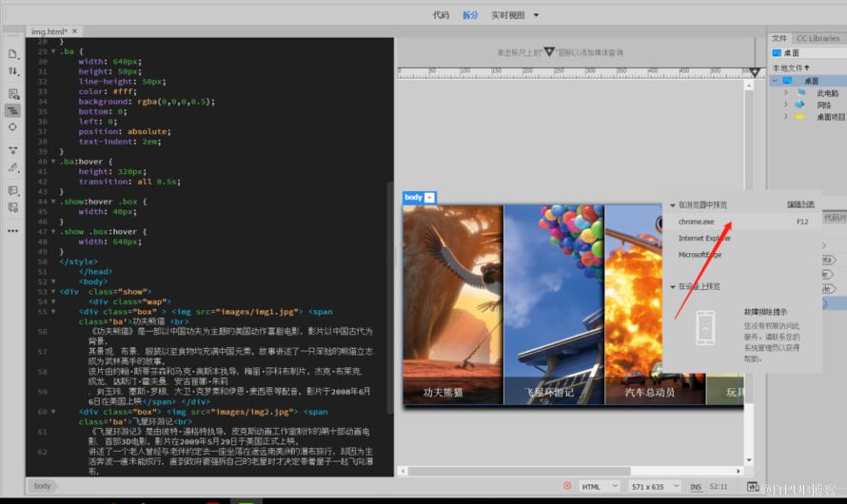
Task: Open the CC Libraries panel tab
Action: (817, 38)
